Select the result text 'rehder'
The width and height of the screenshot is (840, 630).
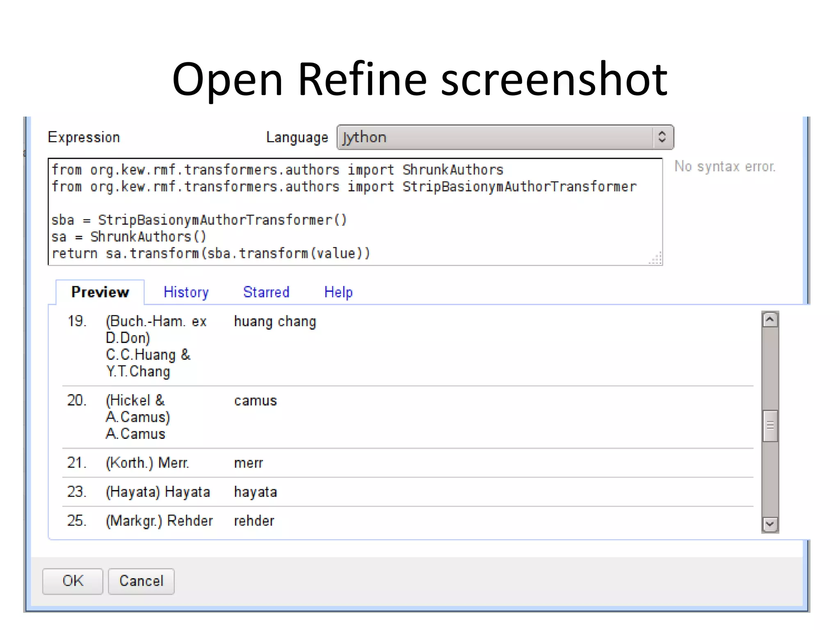click(254, 521)
